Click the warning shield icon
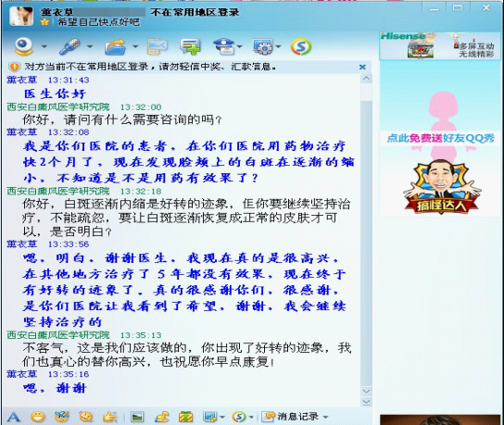504x425 pixels. coord(14,67)
